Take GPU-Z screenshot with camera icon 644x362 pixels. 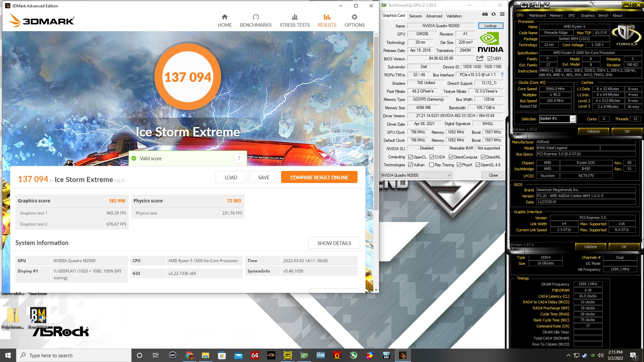(485, 14)
